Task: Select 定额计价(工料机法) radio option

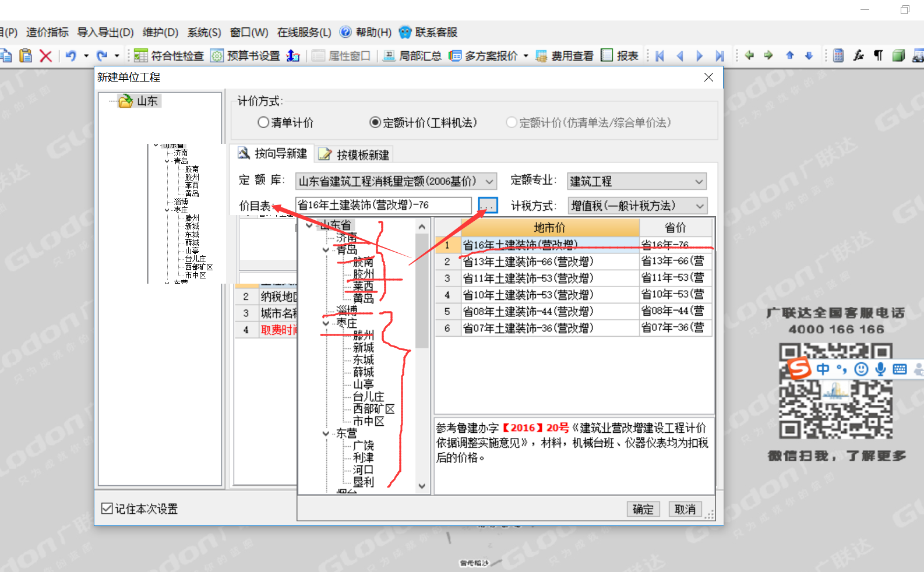Action: tap(375, 122)
